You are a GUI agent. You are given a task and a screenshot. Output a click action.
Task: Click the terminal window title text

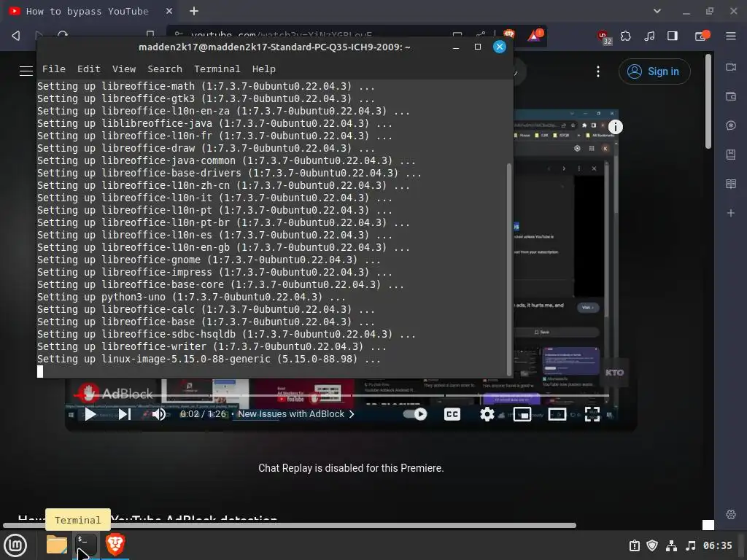274,47
